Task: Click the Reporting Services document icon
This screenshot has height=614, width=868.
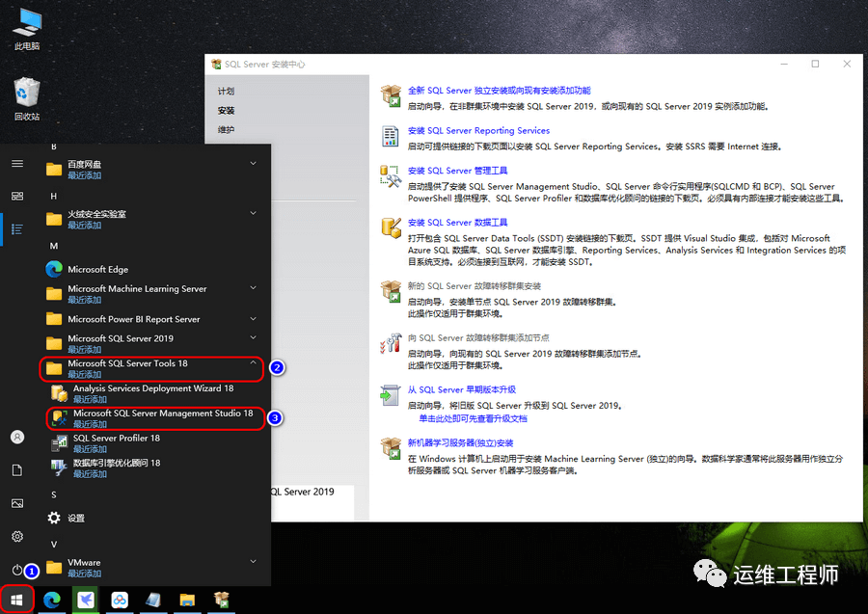Action: (391, 136)
